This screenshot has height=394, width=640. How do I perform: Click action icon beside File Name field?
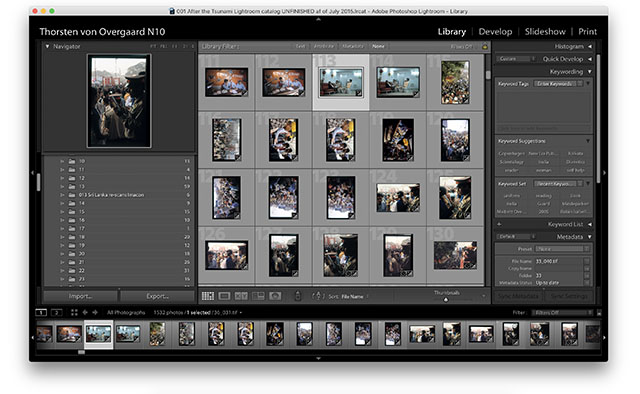tap(587, 261)
